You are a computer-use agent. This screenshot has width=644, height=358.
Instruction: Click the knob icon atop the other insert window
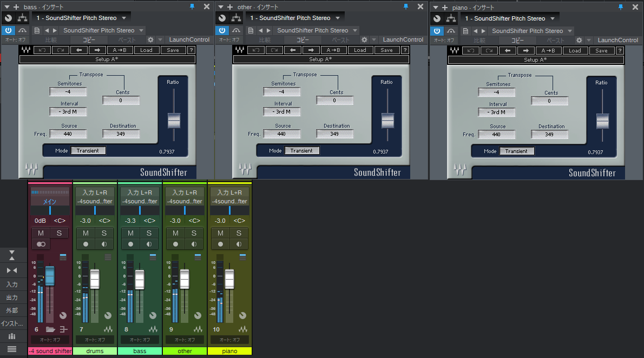222,18
